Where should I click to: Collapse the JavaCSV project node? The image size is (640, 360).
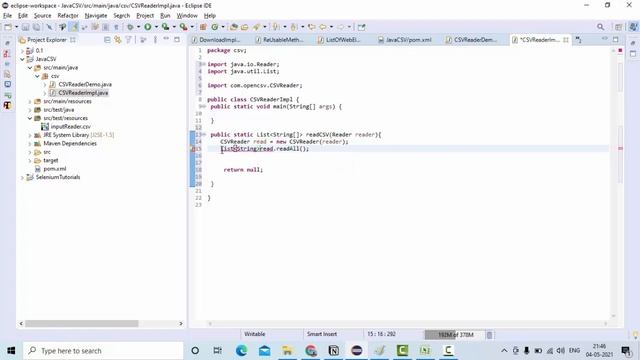[x=22, y=59]
